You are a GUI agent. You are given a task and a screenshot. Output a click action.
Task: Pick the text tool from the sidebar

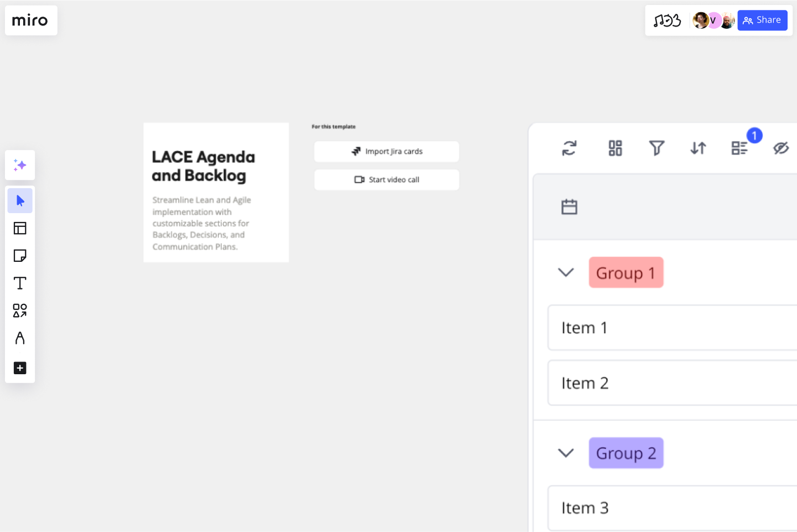point(20,283)
